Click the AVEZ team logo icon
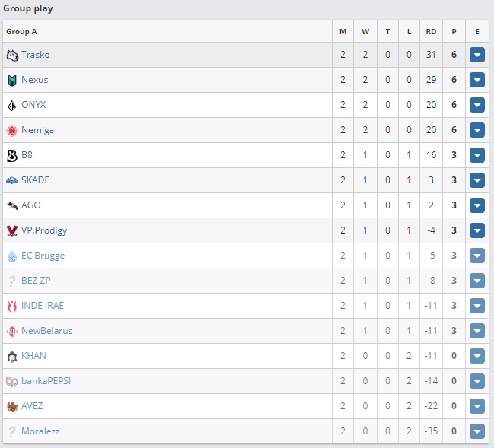 click(12, 406)
